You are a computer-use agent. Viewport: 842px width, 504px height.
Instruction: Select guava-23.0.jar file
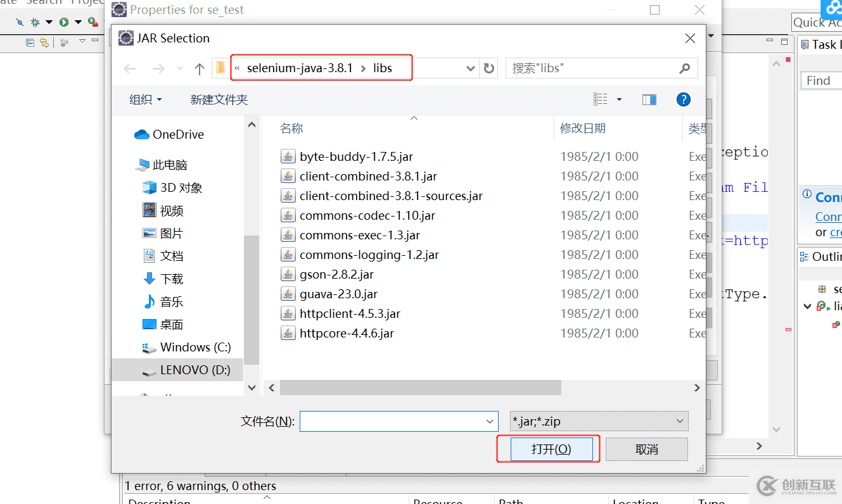tap(338, 294)
